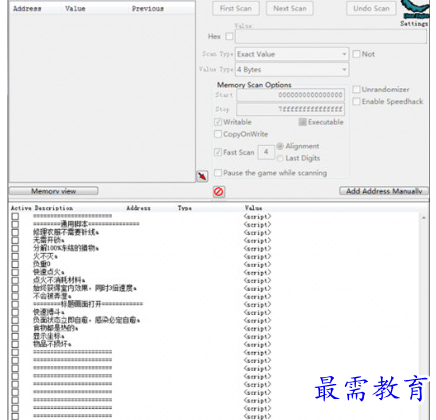This screenshot has width=436, height=420.
Task: Select the 分解100%冻结的猎物 row text
Action: 66,248
